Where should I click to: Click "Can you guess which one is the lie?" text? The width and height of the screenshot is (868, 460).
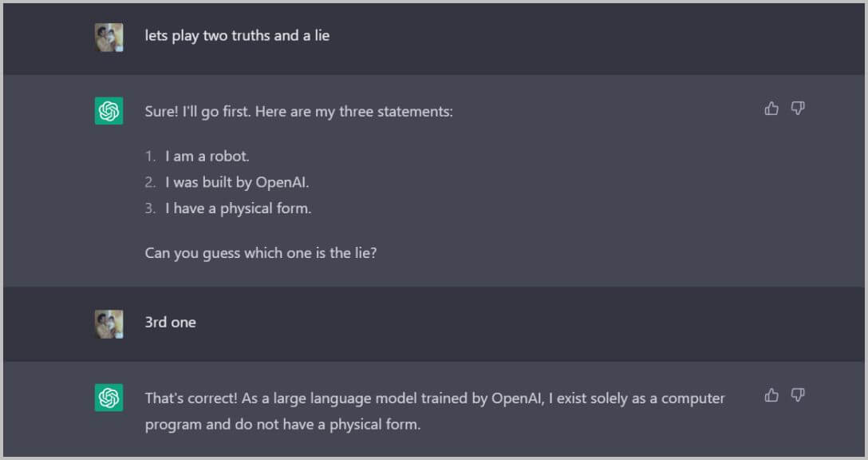(x=261, y=253)
